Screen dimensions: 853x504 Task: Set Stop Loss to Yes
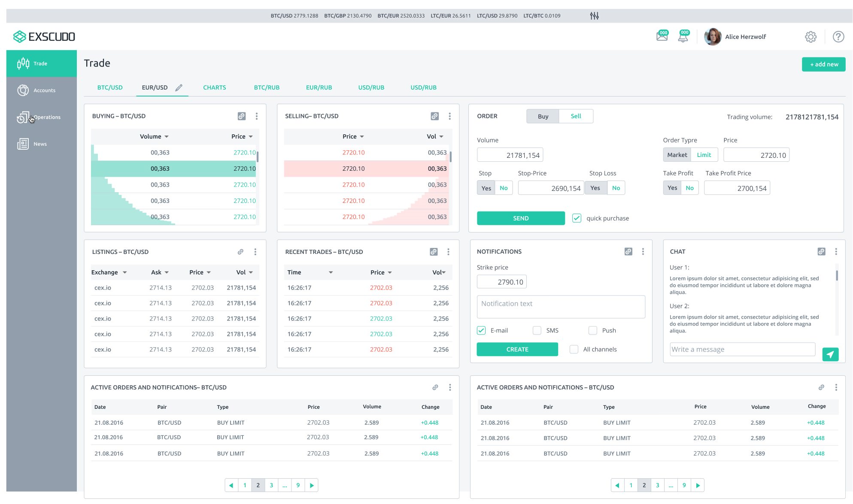pos(595,188)
